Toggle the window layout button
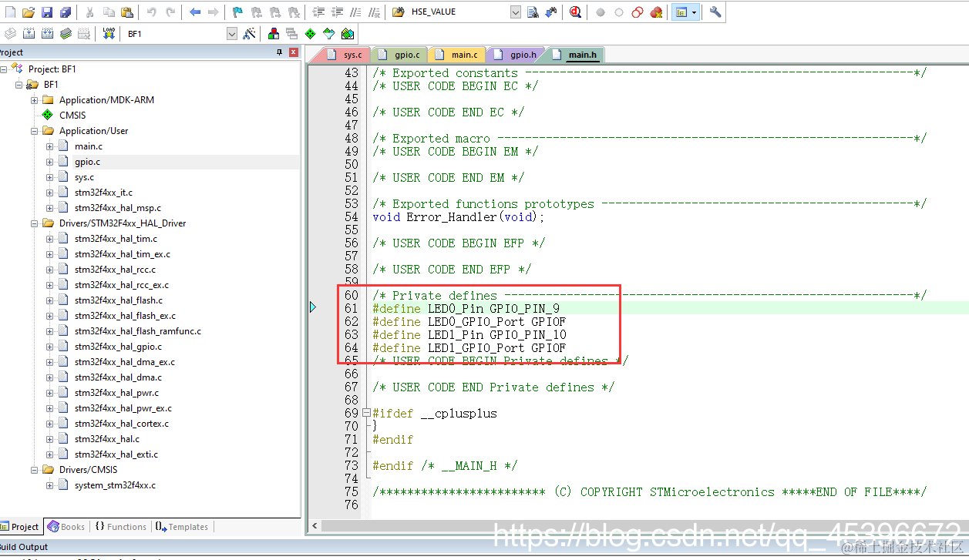 [681, 12]
